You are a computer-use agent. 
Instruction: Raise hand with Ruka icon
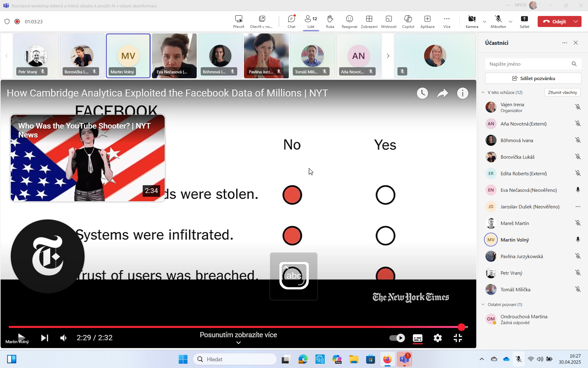[x=330, y=19]
